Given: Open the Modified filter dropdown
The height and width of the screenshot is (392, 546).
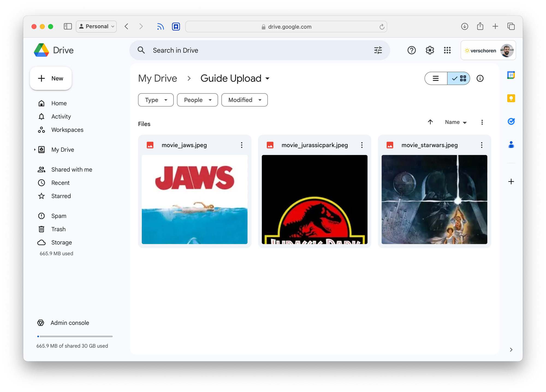Looking at the screenshot, I should click(x=244, y=100).
